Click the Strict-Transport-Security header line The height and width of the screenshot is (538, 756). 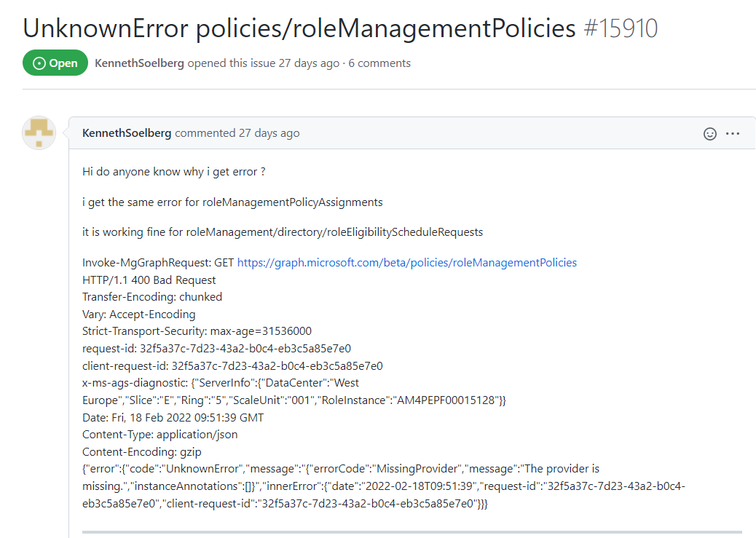tap(197, 331)
